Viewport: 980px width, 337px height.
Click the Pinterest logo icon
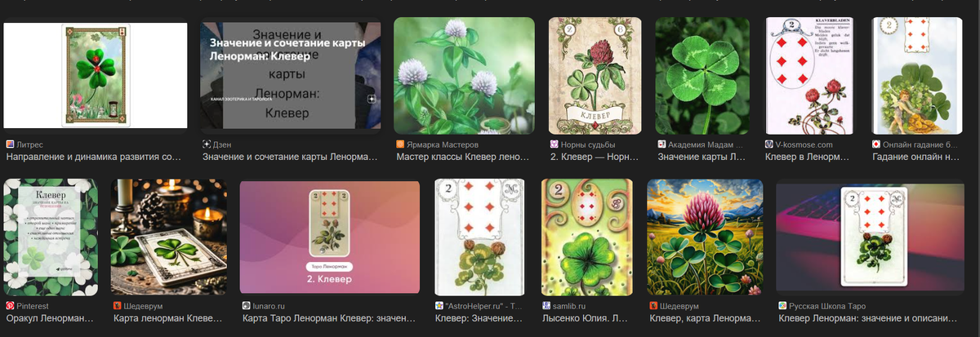(x=10, y=305)
